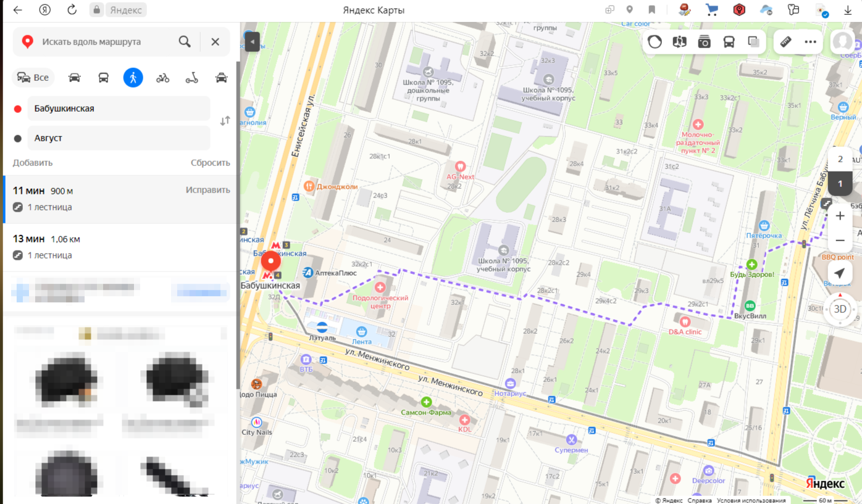Viewport: 862px width, 504px height.
Task: Open street panoramas from map toolbar
Action: click(x=680, y=42)
